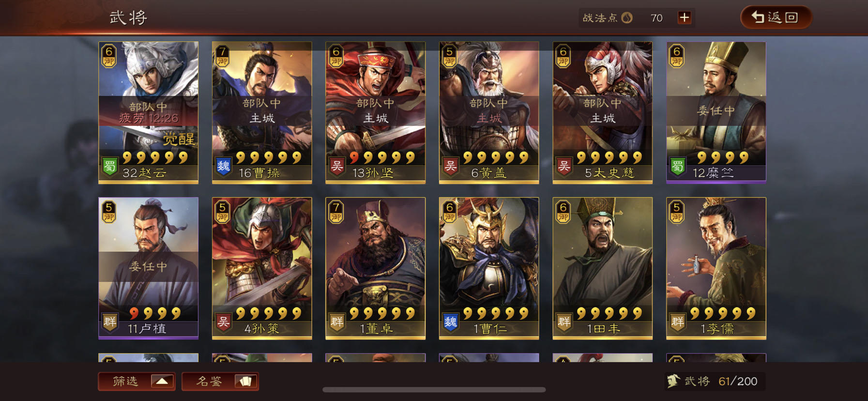Select the 田丰 general card
Screen dimensions: 868x401
[603, 268]
